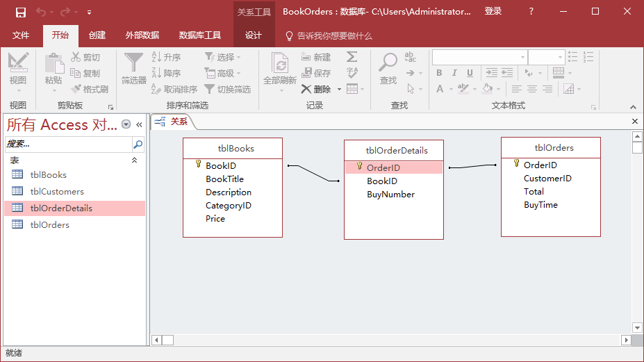
Task: Open the font name dropdown
Action: click(x=522, y=57)
